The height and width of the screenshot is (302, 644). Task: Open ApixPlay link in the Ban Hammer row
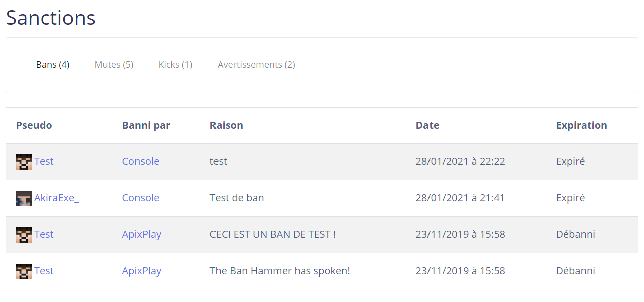(x=142, y=271)
